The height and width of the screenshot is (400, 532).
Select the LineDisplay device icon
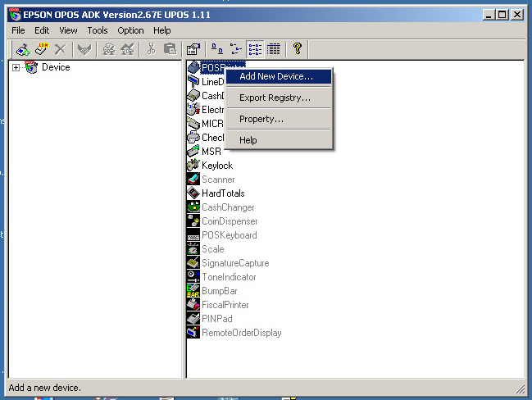click(x=193, y=81)
